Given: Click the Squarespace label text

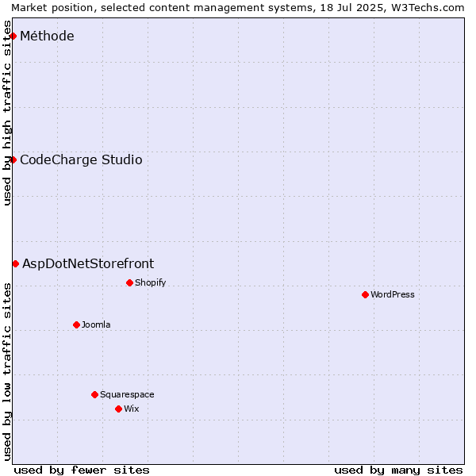Looking at the screenshot, I should pos(127,394).
